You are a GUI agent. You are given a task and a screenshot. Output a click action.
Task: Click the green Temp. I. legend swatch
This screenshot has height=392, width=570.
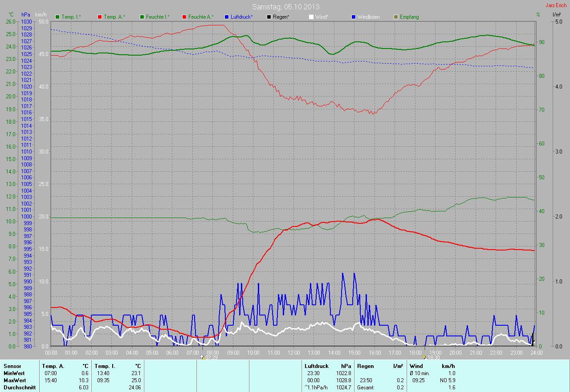click(57, 17)
